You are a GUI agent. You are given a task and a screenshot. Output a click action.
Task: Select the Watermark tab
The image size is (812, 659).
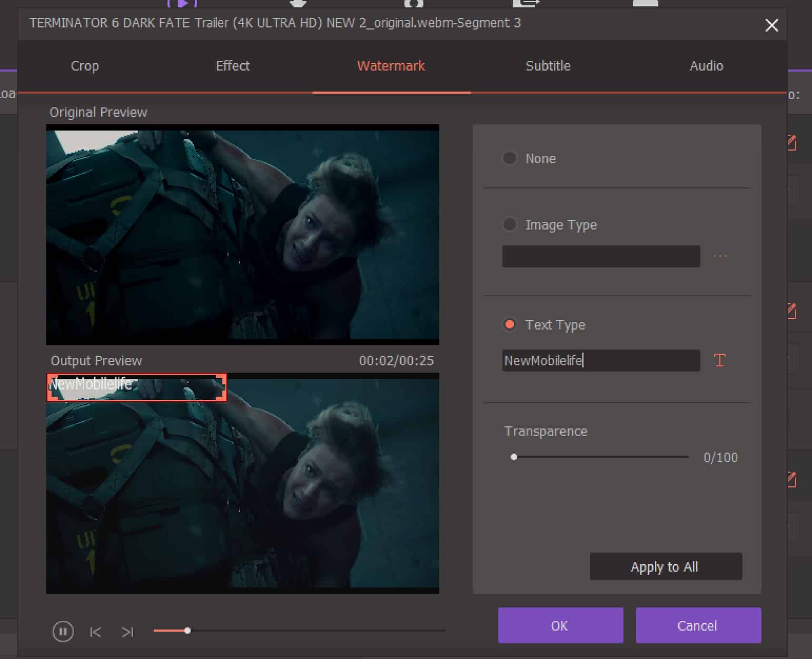(x=391, y=66)
